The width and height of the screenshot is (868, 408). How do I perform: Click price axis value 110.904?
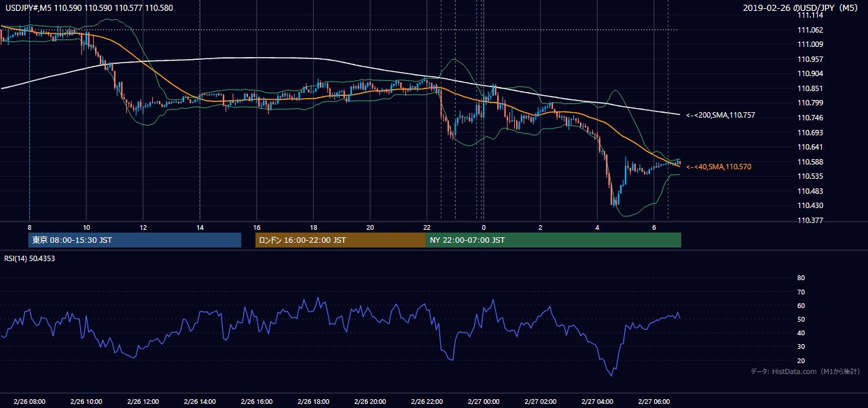tap(810, 73)
